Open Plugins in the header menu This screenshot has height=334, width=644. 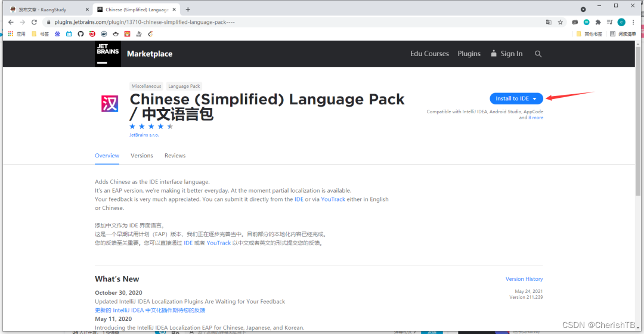pos(469,54)
